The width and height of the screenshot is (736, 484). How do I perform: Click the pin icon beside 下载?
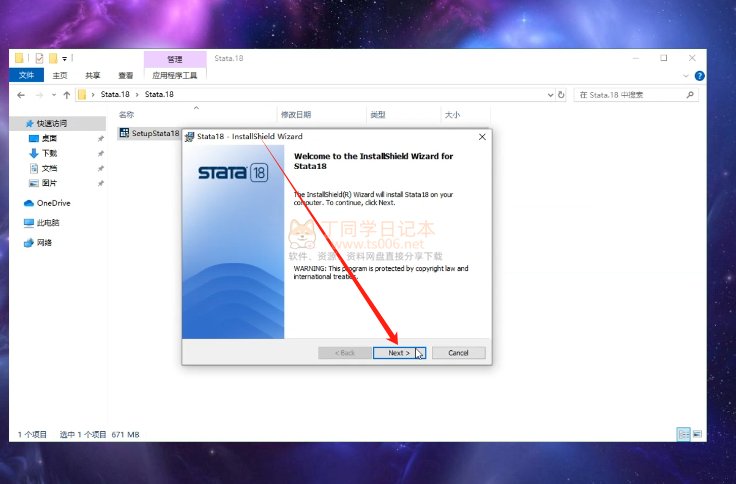100,154
